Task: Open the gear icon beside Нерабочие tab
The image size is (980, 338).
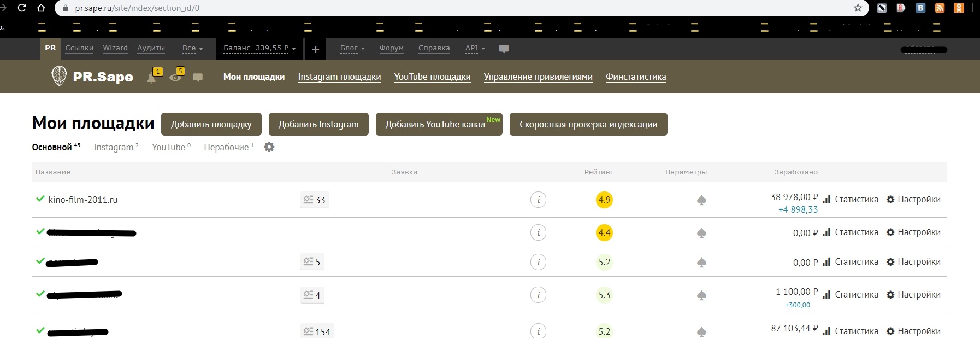Action: coord(269,147)
